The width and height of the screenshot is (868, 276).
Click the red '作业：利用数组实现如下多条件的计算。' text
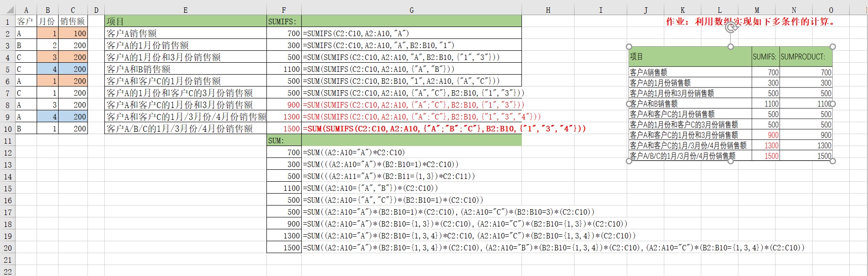click(x=750, y=21)
